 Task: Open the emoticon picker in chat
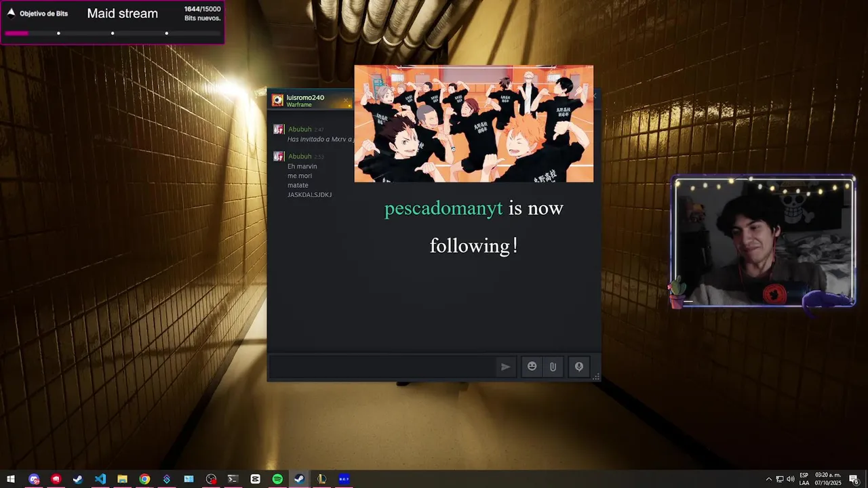point(532,367)
